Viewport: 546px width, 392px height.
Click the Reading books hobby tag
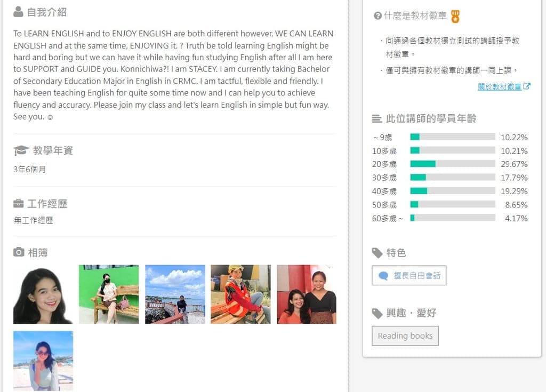coord(405,336)
